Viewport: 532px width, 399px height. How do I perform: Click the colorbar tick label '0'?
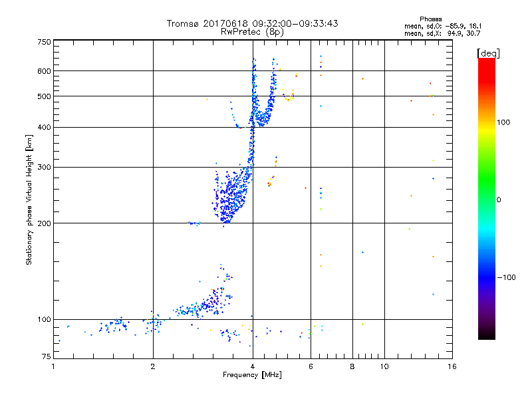tap(499, 199)
